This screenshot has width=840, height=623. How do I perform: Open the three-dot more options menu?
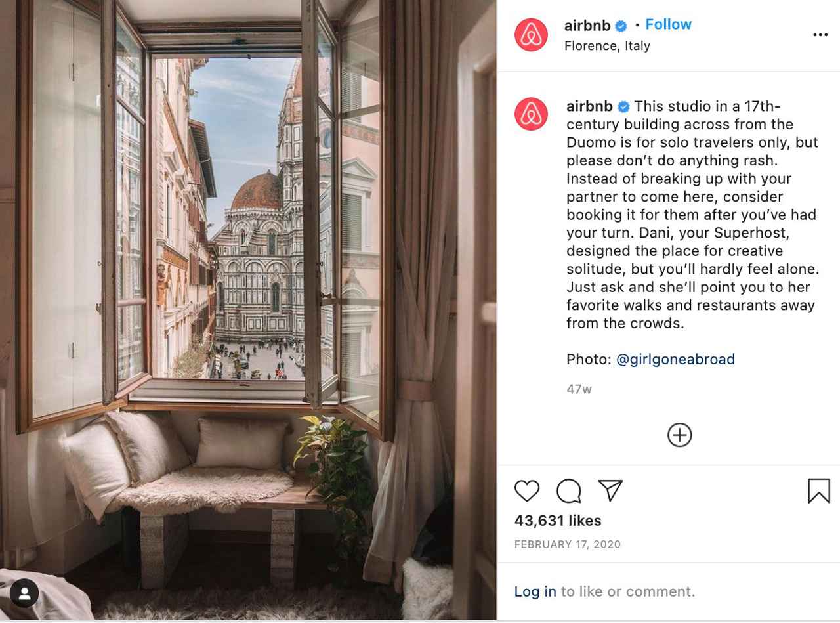point(820,35)
